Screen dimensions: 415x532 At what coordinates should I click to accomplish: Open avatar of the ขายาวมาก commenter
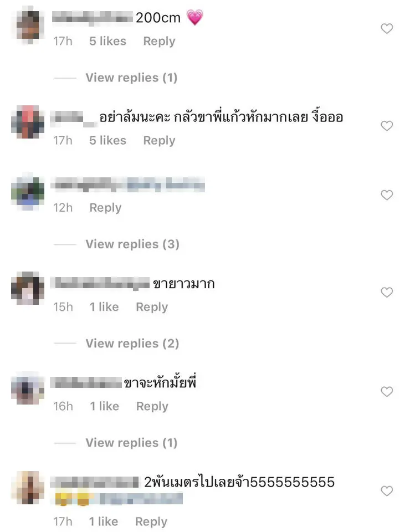coord(28,288)
